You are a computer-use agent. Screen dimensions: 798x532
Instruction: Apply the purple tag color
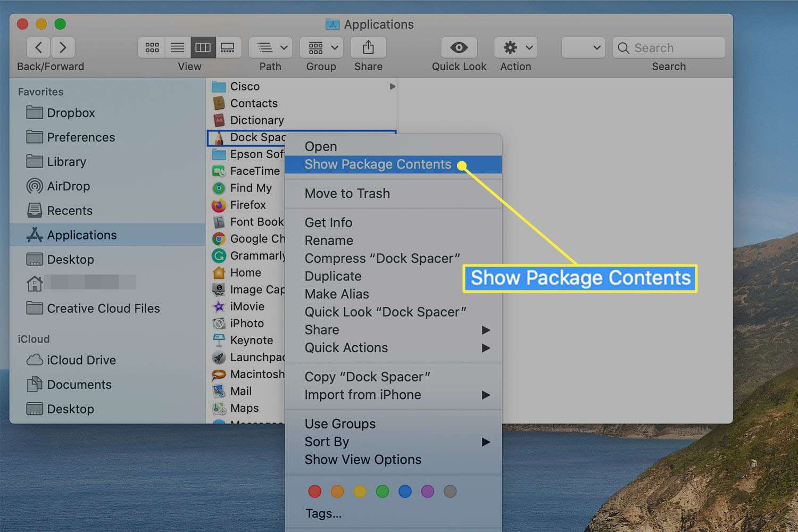click(428, 491)
